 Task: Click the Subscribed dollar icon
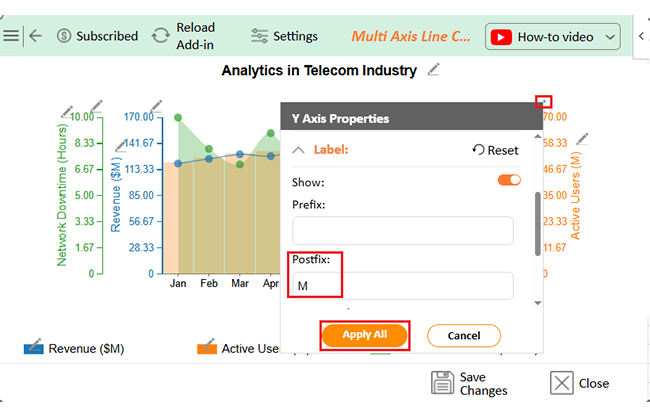[64, 36]
